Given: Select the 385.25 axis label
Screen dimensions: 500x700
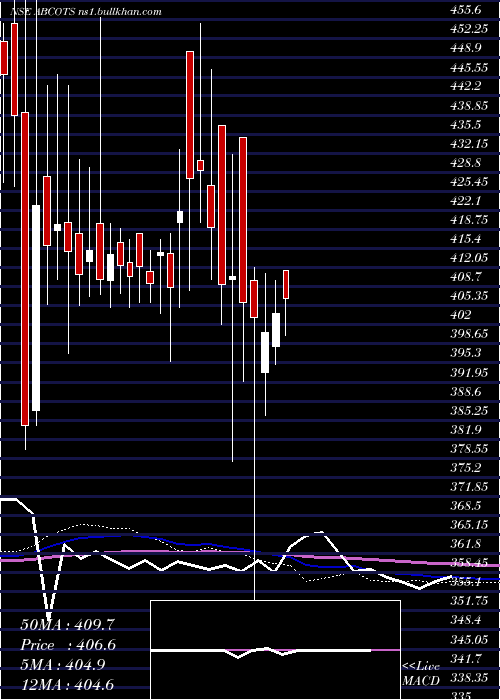Looking at the screenshot, I should point(467,410).
